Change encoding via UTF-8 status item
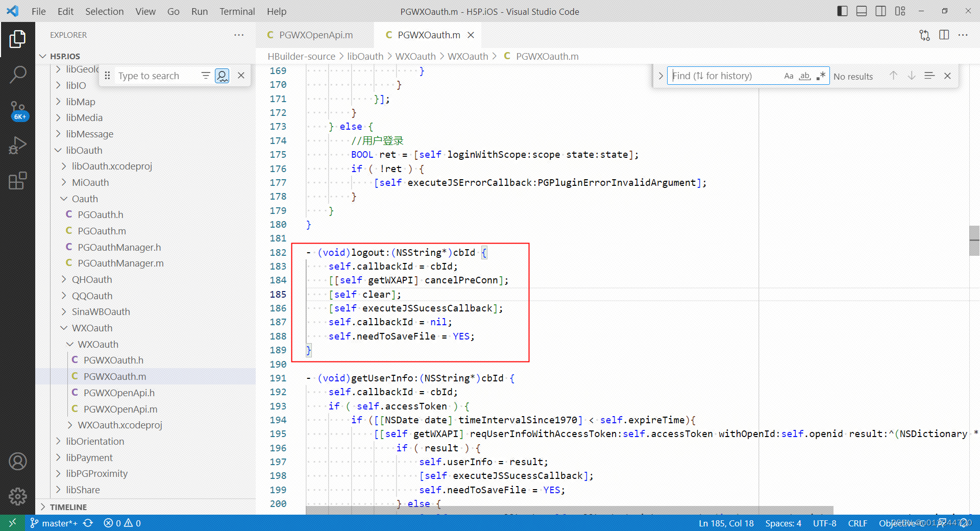The width and height of the screenshot is (980, 531). click(824, 523)
